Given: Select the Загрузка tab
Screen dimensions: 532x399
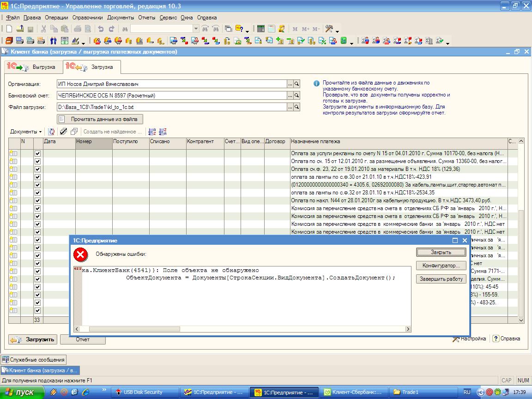Looking at the screenshot, I should [x=92, y=66].
